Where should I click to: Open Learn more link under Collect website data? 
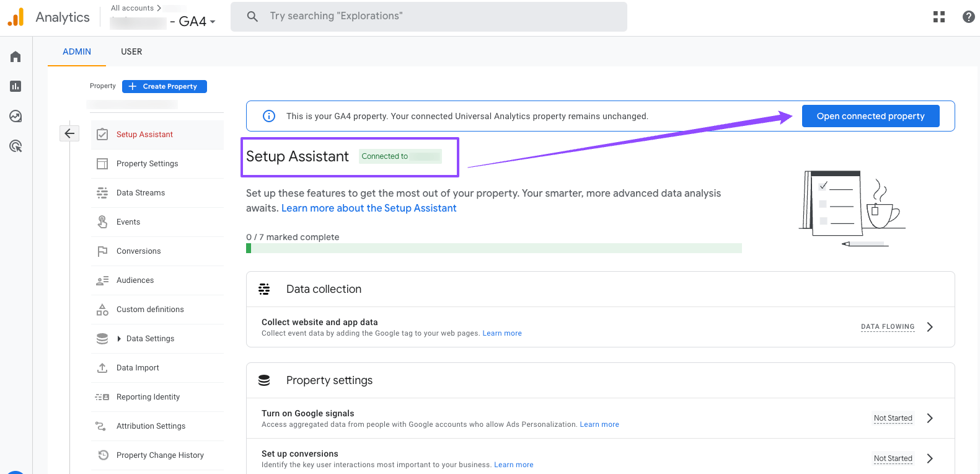(x=502, y=333)
